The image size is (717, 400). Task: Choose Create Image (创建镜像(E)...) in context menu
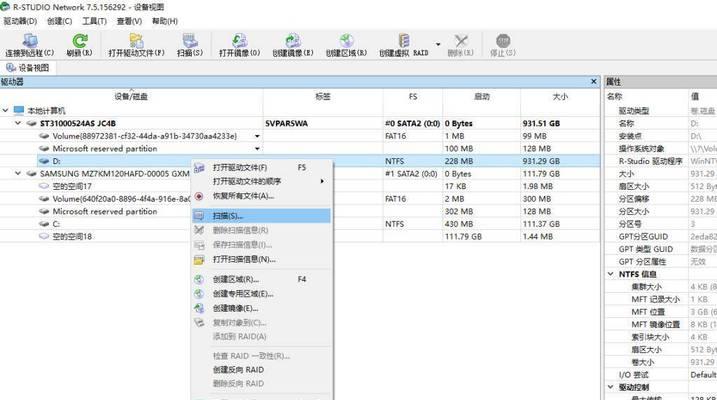click(x=261, y=309)
